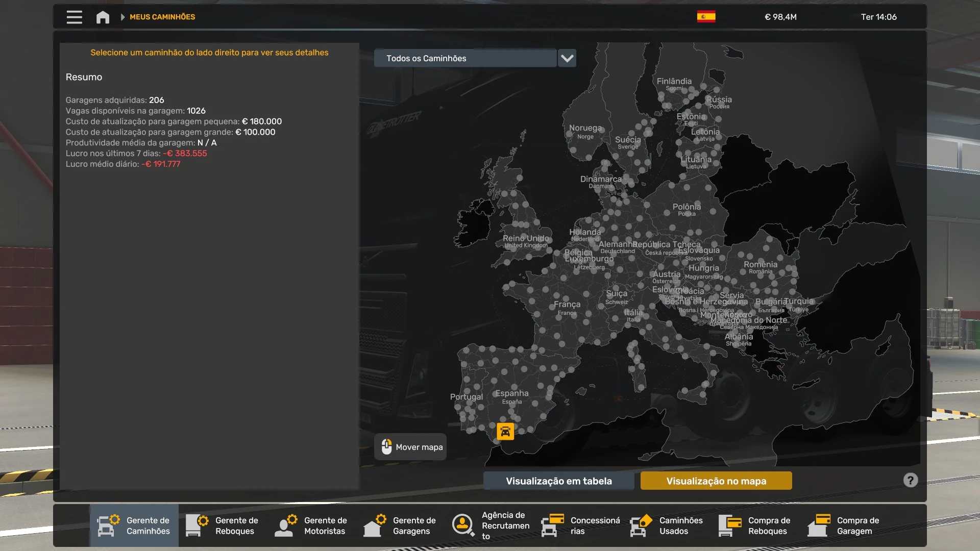Viewport: 980px width, 551px height.
Task: Click the Meus Caminhões breadcrumb
Action: 162,17
